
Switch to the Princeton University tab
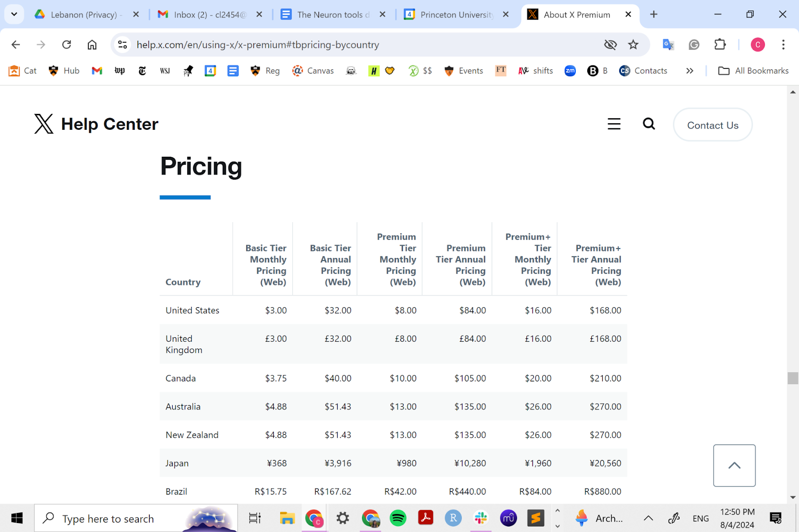(x=456, y=14)
